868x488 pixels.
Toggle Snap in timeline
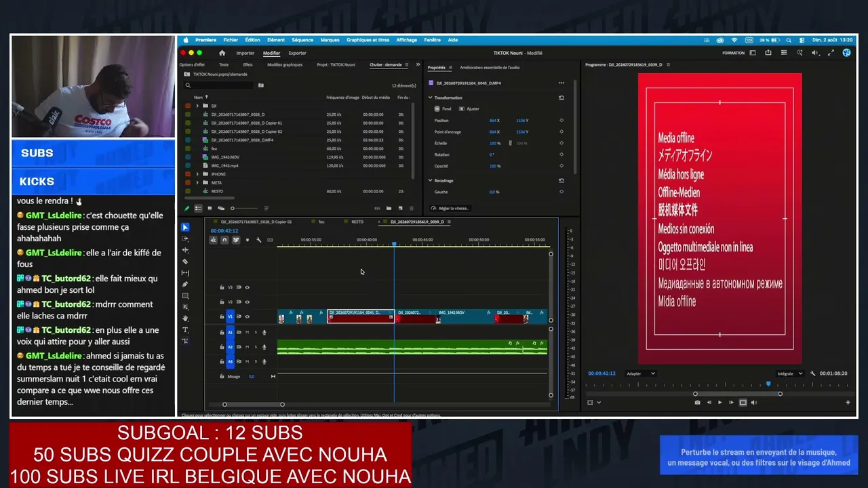224,240
